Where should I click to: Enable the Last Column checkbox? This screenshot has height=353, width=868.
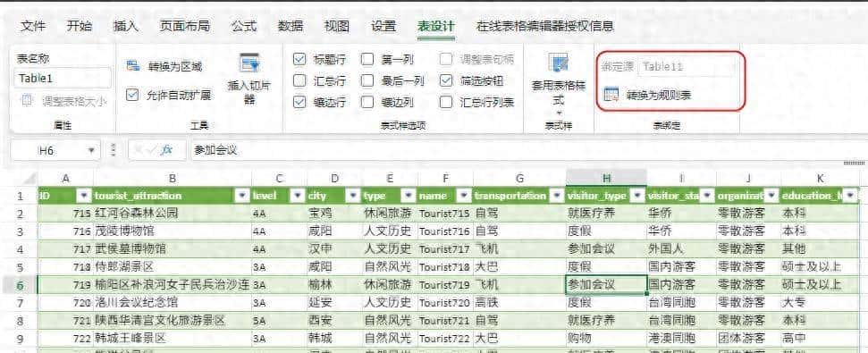point(367,80)
